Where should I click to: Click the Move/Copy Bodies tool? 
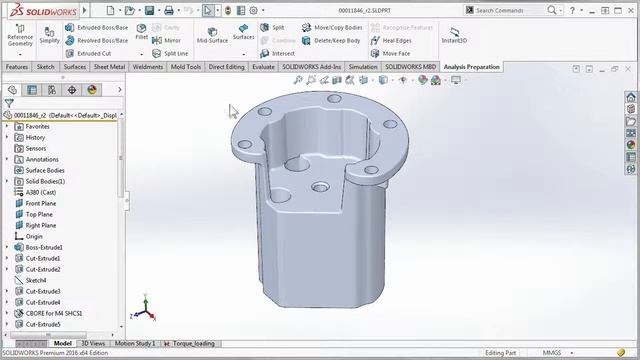coord(332,27)
